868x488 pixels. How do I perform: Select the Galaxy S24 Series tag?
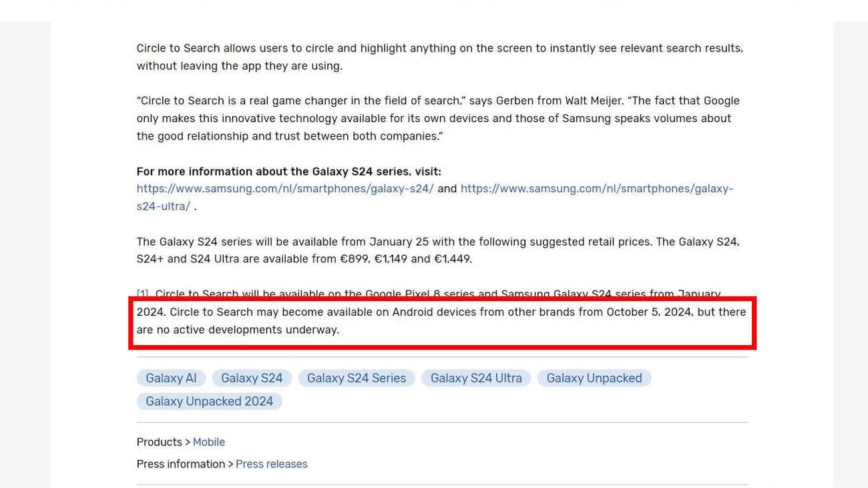(x=356, y=378)
